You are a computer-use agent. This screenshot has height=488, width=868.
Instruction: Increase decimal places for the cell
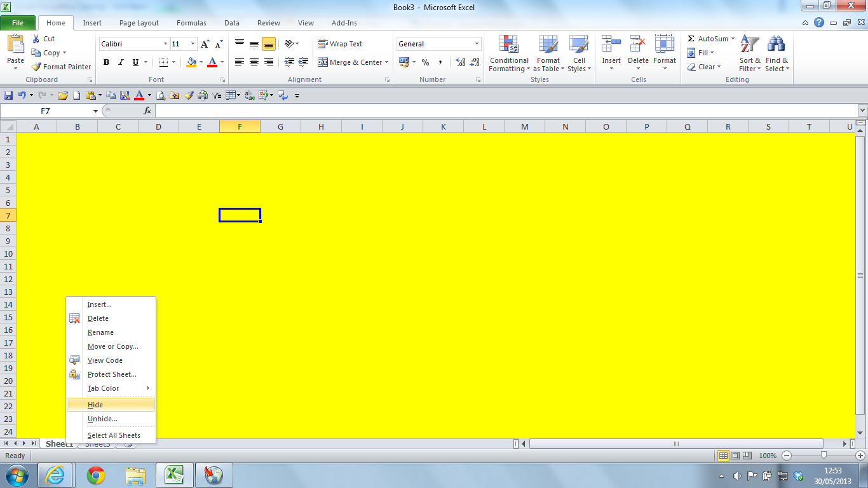tap(459, 63)
